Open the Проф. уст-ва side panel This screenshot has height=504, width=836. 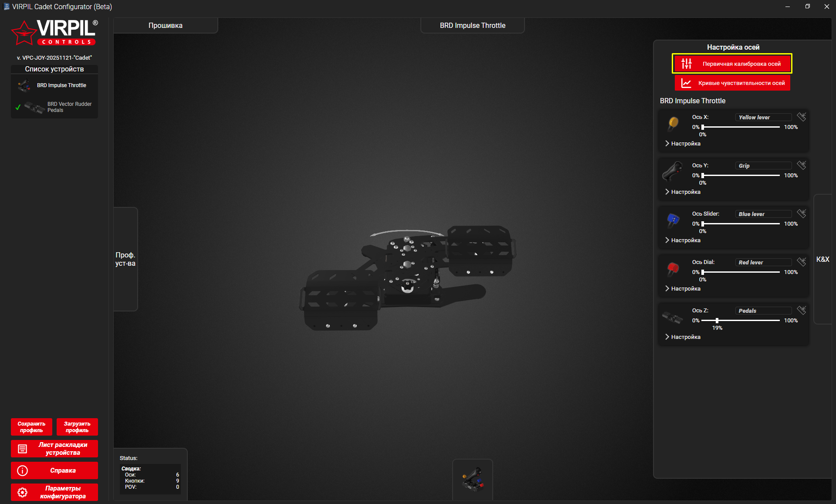(x=125, y=259)
